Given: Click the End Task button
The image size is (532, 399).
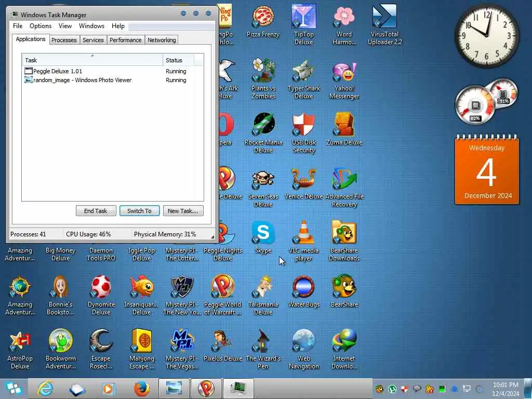Looking at the screenshot, I should click(x=96, y=211).
